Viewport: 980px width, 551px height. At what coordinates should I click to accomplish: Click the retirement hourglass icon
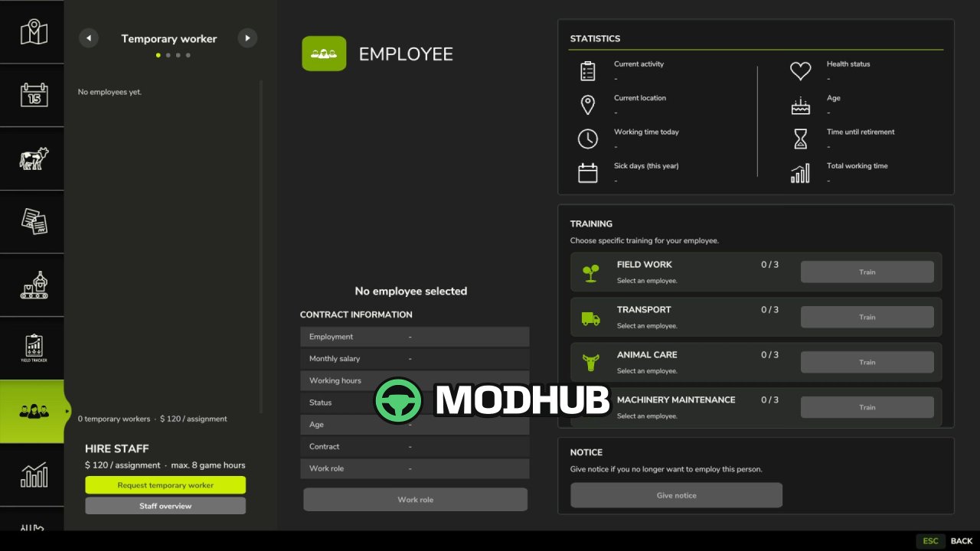tap(800, 139)
